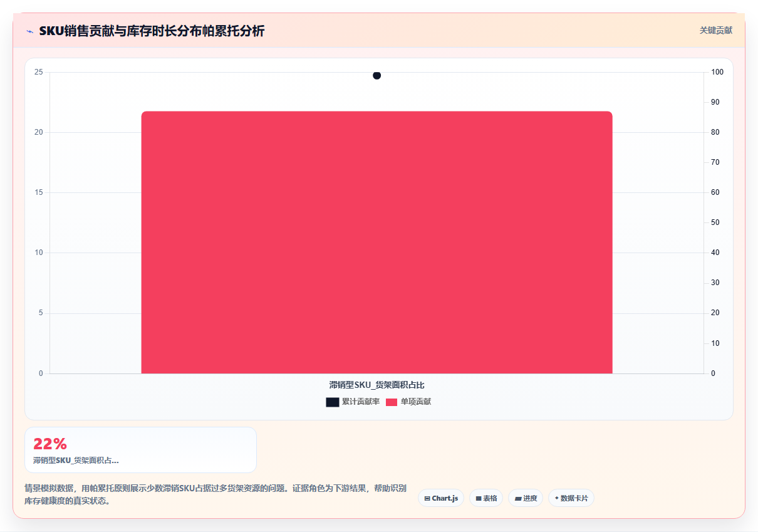
Task: Click the 数据卡片 tag chip
Action: point(571,498)
